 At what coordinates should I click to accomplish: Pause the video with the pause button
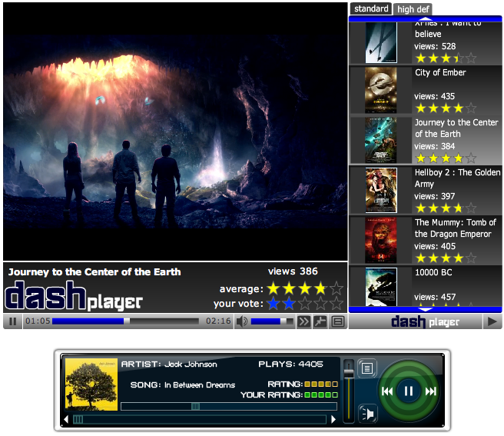pyautogui.click(x=13, y=321)
